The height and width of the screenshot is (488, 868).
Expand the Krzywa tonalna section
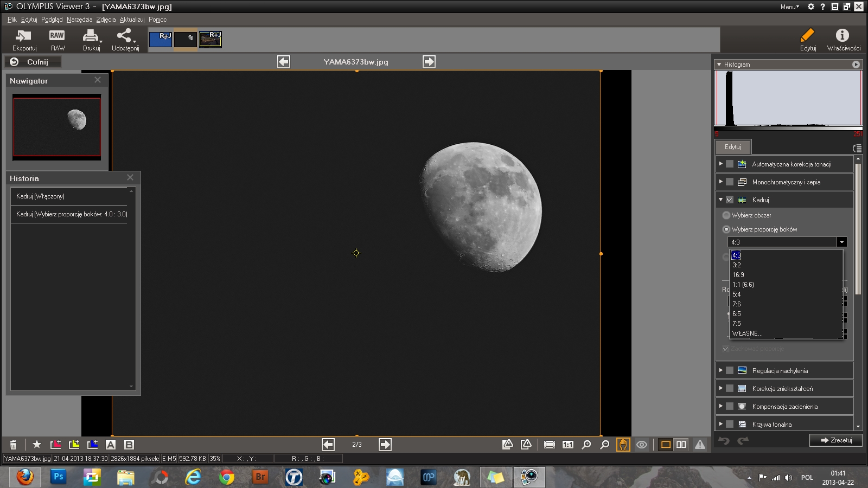pyautogui.click(x=720, y=424)
